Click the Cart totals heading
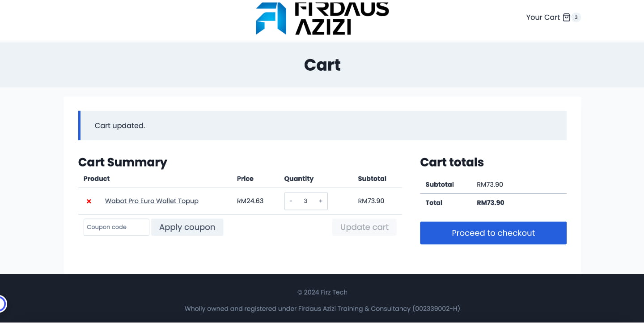The width and height of the screenshot is (644, 325). (x=452, y=162)
